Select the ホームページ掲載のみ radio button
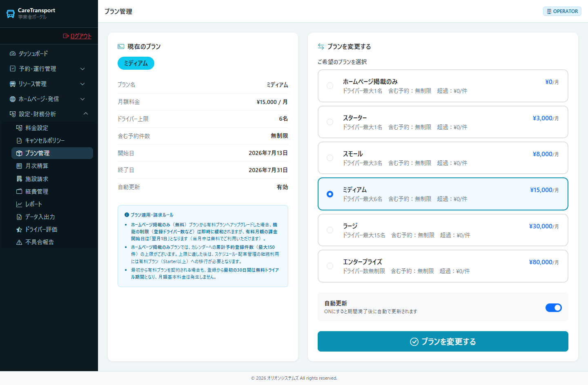This screenshot has width=588, height=385. coord(330,86)
